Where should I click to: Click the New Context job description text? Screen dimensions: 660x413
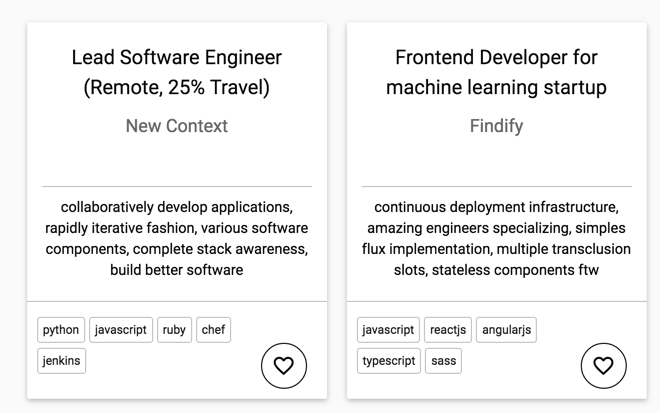(x=177, y=238)
